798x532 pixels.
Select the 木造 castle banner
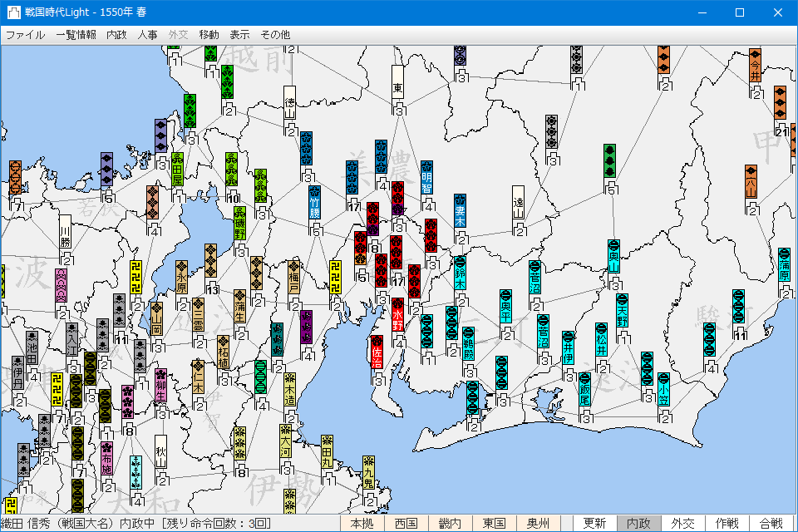point(289,390)
